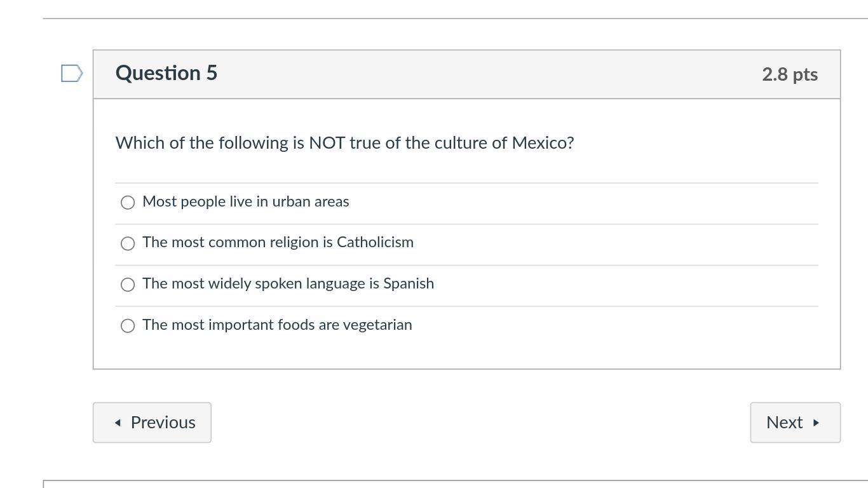Click the right arrow on the Next button
This screenshot has height=488, width=868.
coord(816,423)
